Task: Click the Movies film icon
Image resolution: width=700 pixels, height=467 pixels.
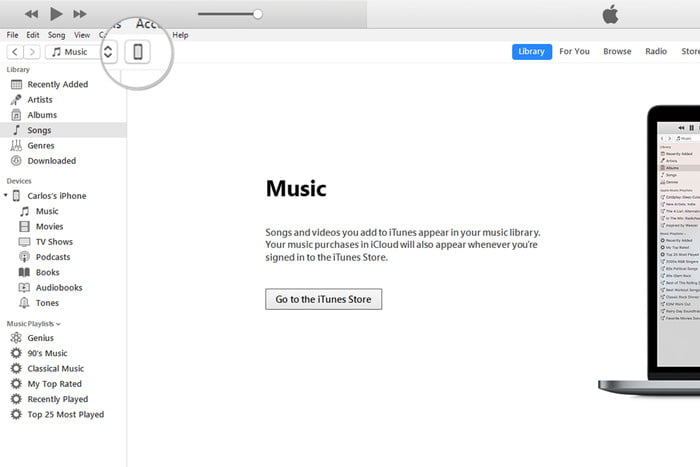Action: click(x=25, y=226)
